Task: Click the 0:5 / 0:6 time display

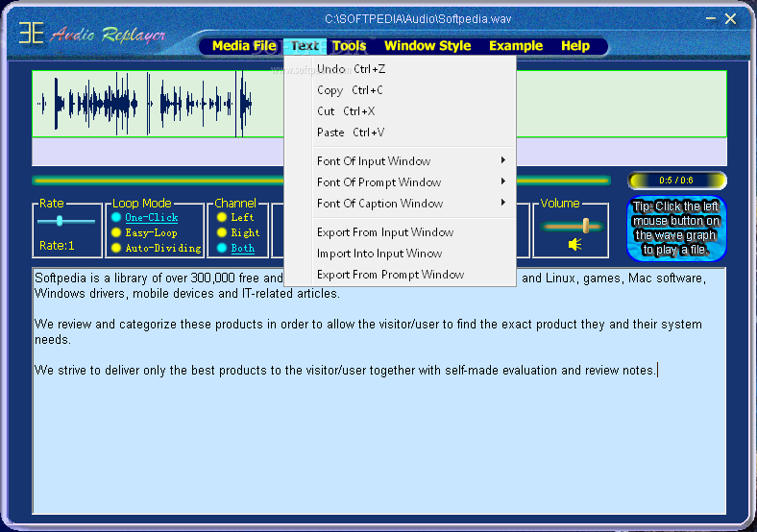Action: coord(676,181)
